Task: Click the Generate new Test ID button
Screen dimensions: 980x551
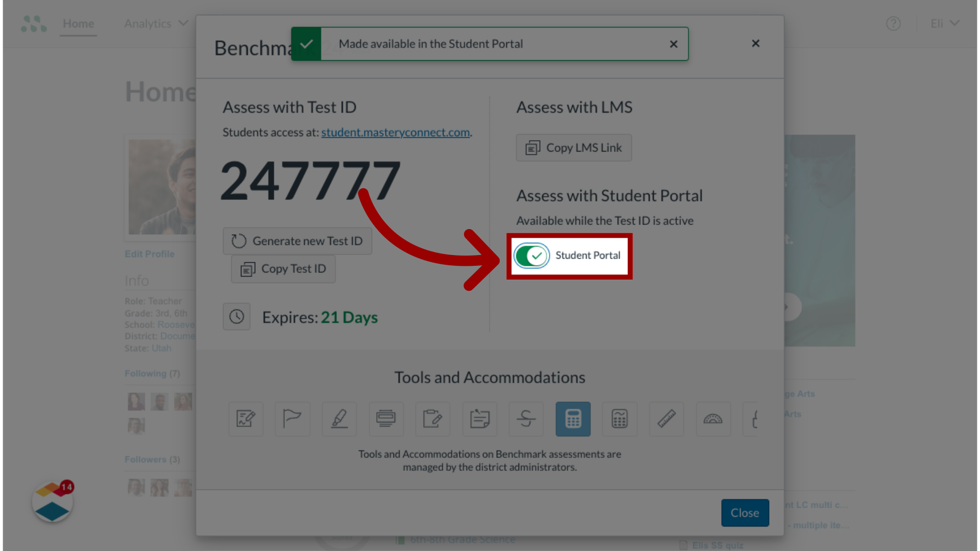Action: click(x=298, y=240)
